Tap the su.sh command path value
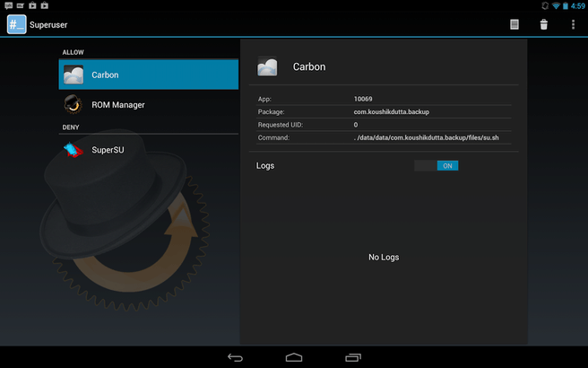 pos(426,137)
